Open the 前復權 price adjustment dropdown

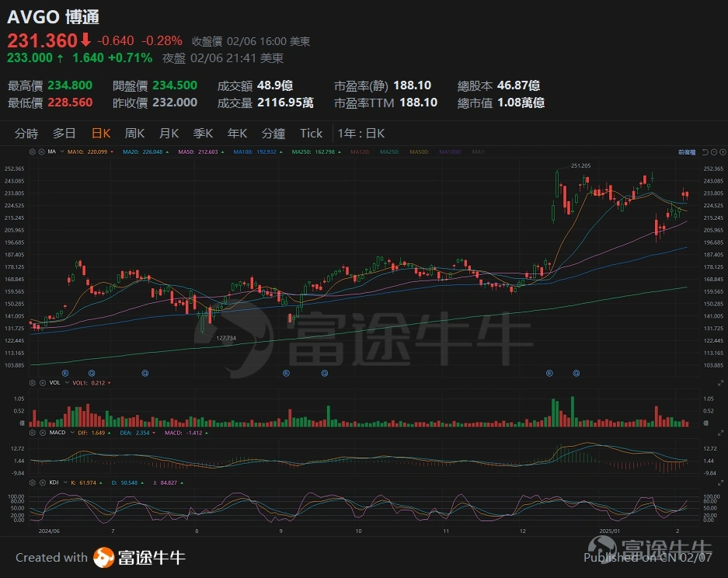tap(687, 152)
